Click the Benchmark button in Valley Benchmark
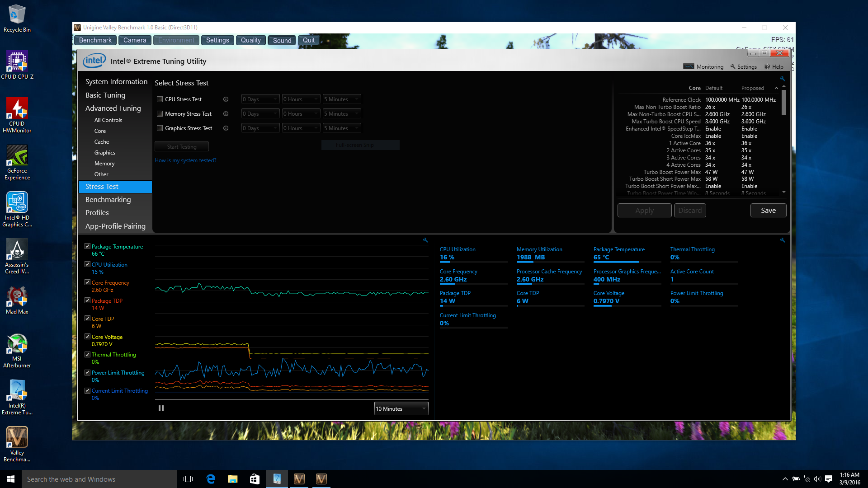The height and width of the screenshot is (488, 868). click(95, 40)
